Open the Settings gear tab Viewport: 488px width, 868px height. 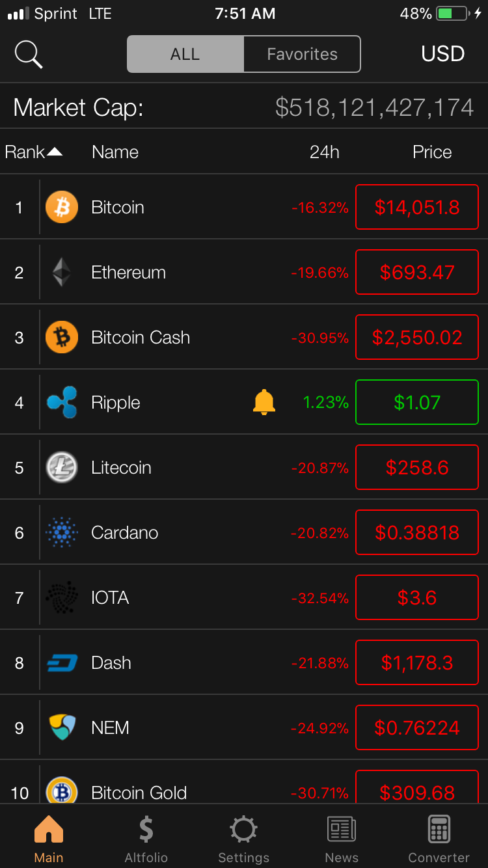coord(243,837)
